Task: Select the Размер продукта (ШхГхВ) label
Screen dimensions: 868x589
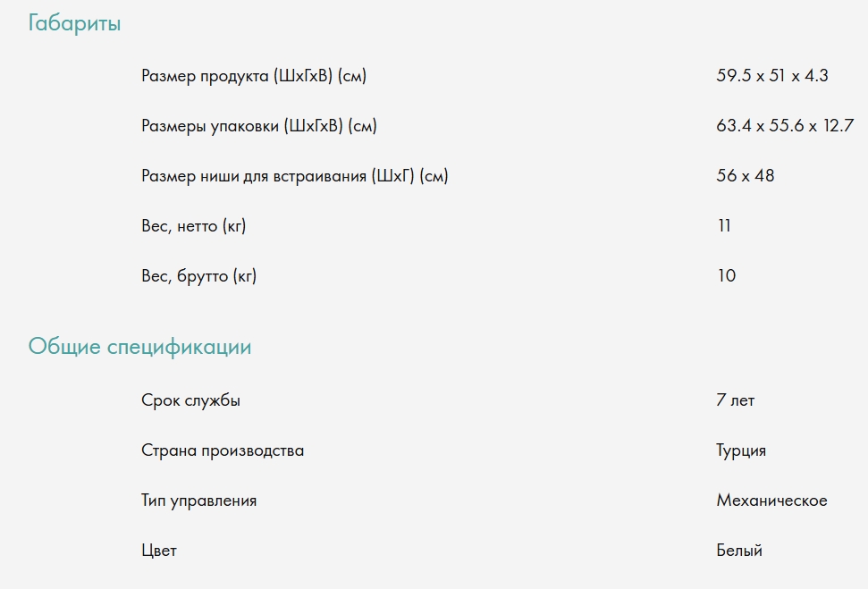Action: (x=254, y=76)
